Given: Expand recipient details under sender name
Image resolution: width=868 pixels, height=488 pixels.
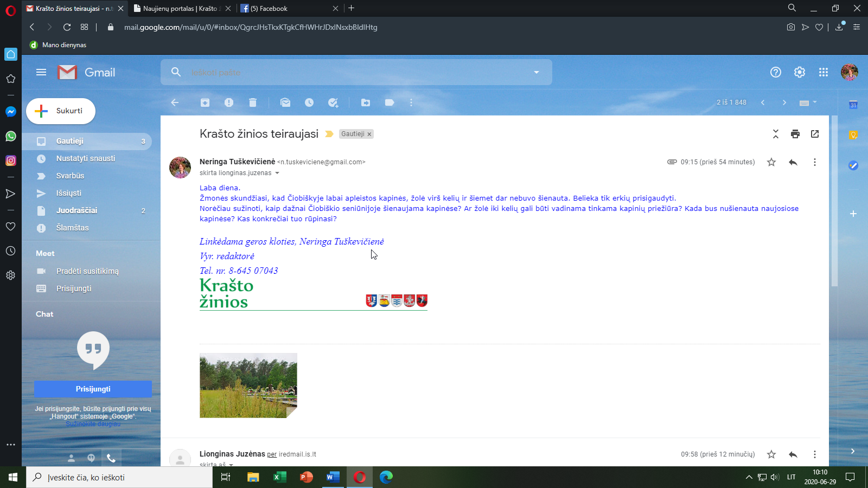Looking at the screenshot, I should [277, 173].
